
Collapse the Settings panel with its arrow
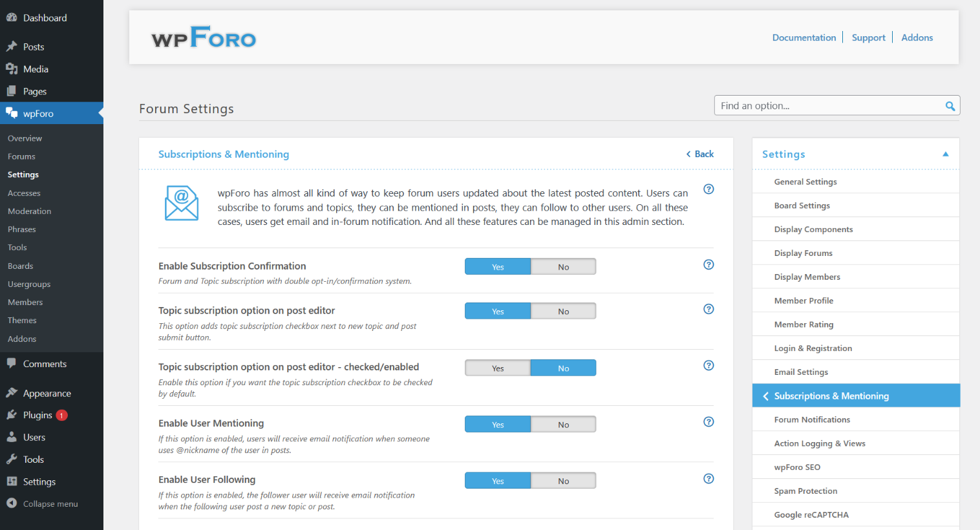click(945, 154)
